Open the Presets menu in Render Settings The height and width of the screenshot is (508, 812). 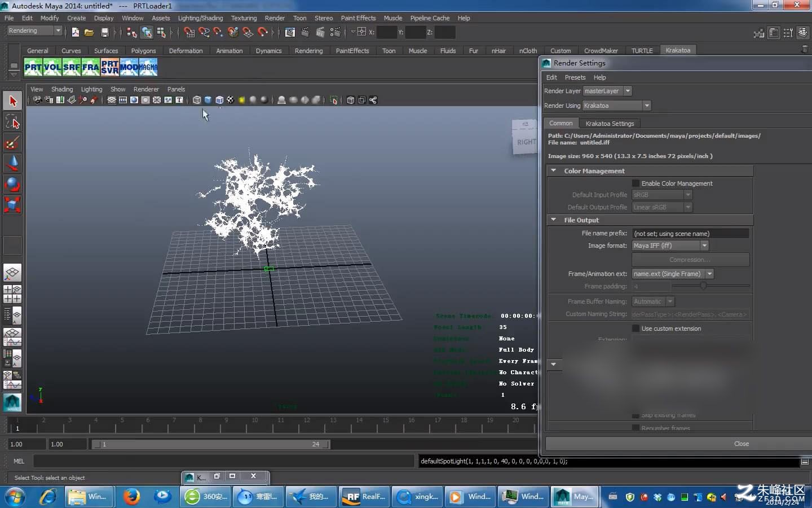point(575,77)
